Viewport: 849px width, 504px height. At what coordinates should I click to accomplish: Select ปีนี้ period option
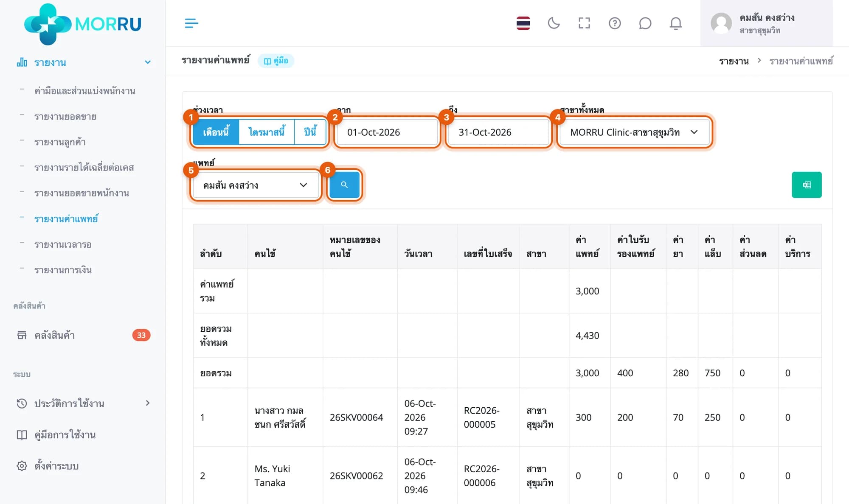coord(310,132)
